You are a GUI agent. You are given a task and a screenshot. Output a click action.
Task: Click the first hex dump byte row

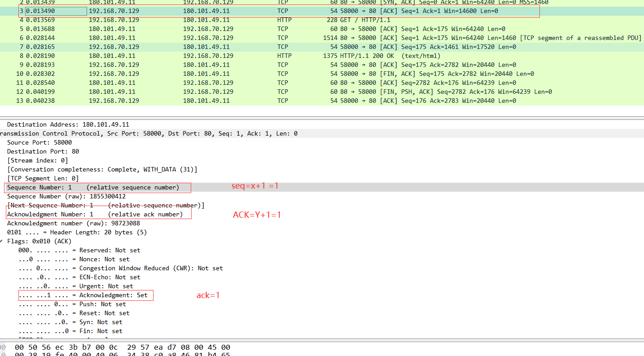click(122, 347)
